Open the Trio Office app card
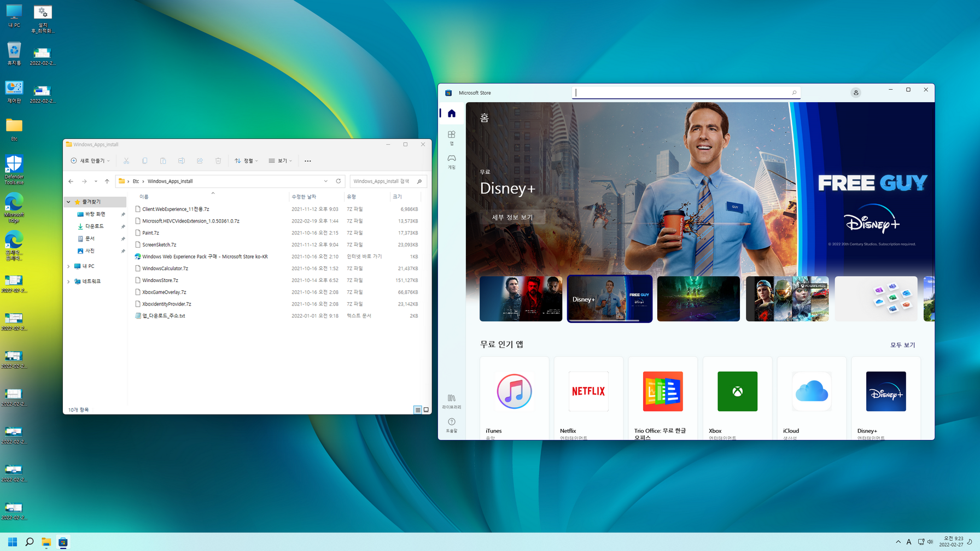This screenshot has width=980, height=551. pyautogui.click(x=663, y=398)
